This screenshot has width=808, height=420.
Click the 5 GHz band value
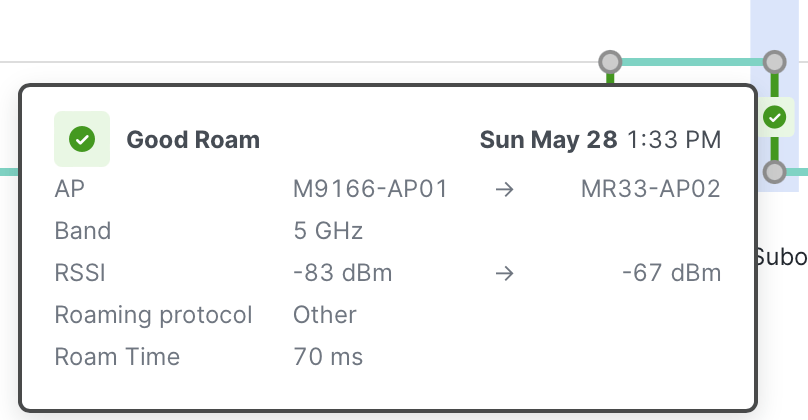coord(327,231)
